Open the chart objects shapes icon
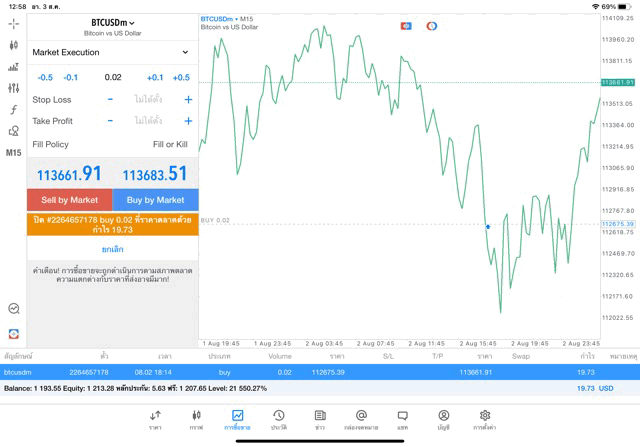The image size is (640, 447). [13, 131]
